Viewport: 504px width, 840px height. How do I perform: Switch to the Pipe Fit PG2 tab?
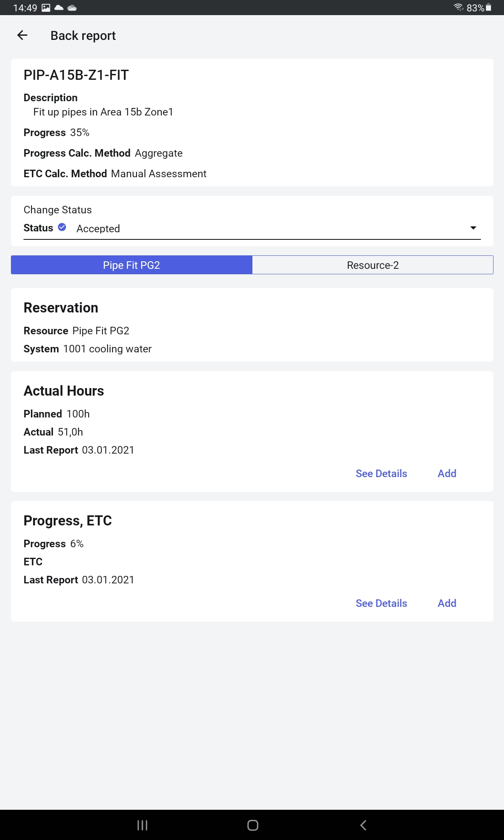pos(131,265)
